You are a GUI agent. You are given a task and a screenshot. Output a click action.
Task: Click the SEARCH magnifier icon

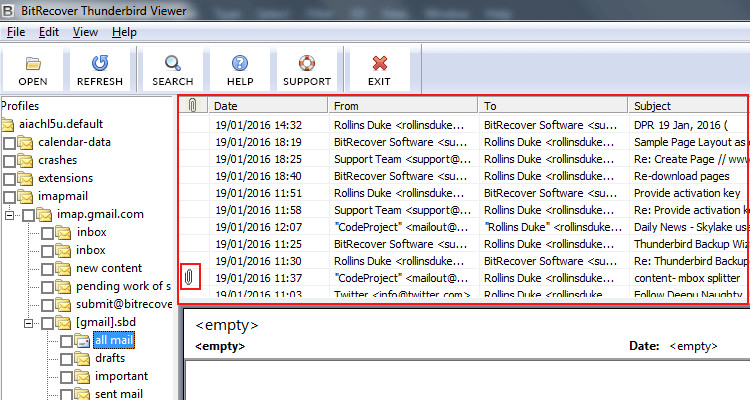[x=173, y=63]
